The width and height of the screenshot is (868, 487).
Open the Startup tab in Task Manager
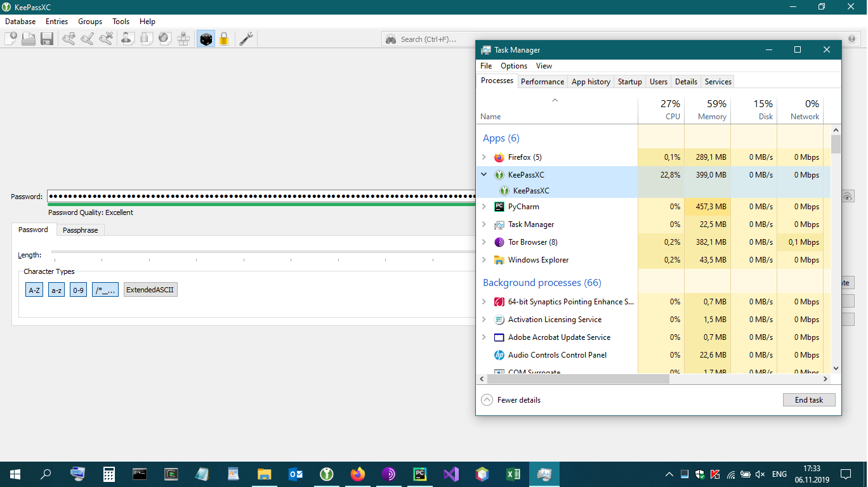(629, 82)
